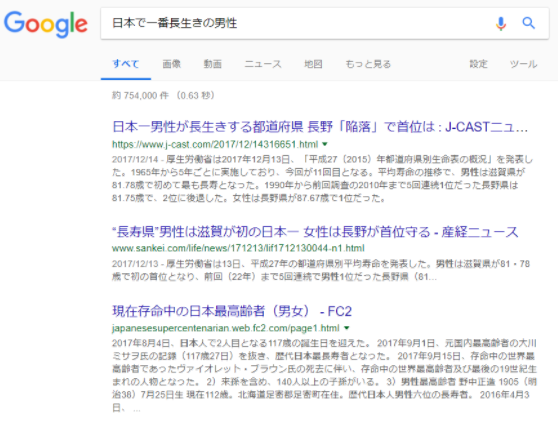Switch to the 動画 tab
Viewport: 558px width, 427px height.
(212, 64)
